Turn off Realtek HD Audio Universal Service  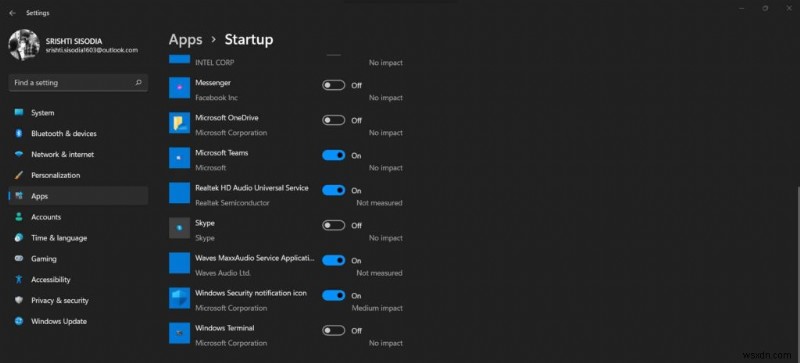(x=334, y=190)
